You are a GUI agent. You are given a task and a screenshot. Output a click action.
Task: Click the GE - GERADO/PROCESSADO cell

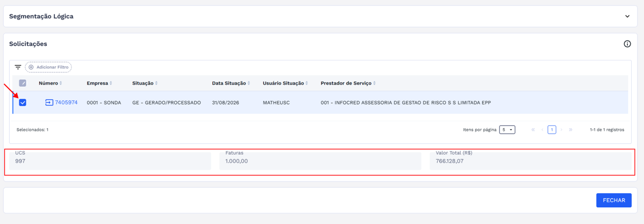(166, 102)
